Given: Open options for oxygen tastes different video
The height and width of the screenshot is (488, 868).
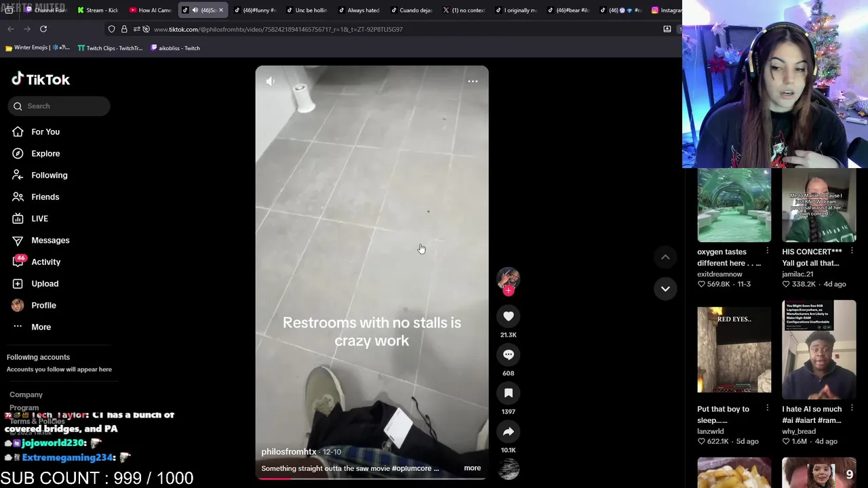Looking at the screenshot, I should (767, 251).
